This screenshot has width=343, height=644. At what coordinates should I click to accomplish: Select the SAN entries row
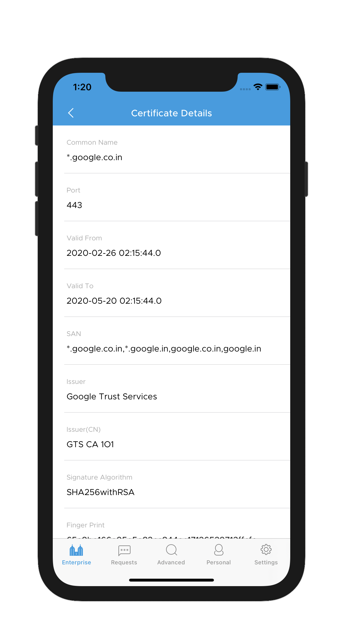[x=164, y=349]
